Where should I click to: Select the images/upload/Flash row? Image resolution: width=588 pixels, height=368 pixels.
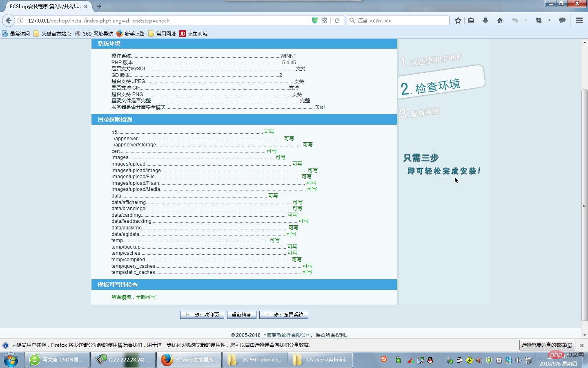[x=214, y=183]
